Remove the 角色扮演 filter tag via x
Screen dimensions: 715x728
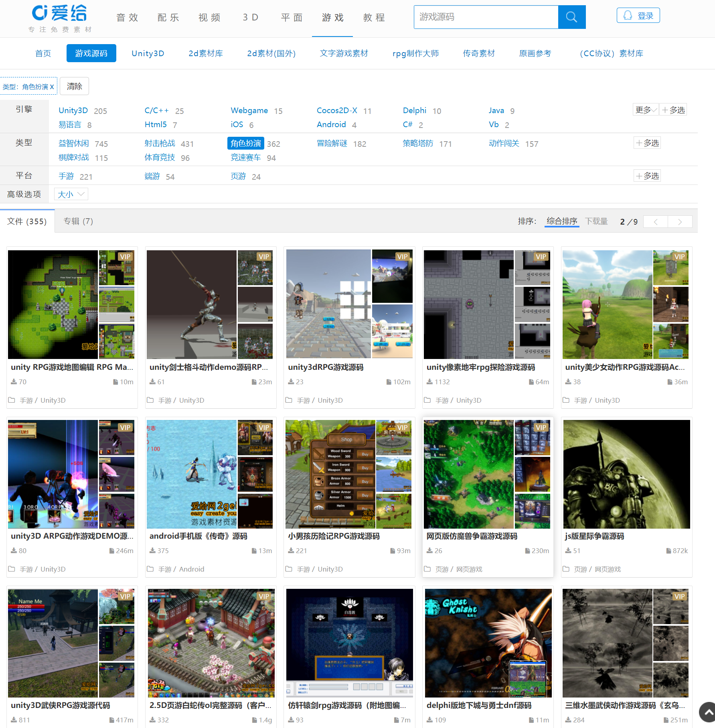[x=52, y=87]
